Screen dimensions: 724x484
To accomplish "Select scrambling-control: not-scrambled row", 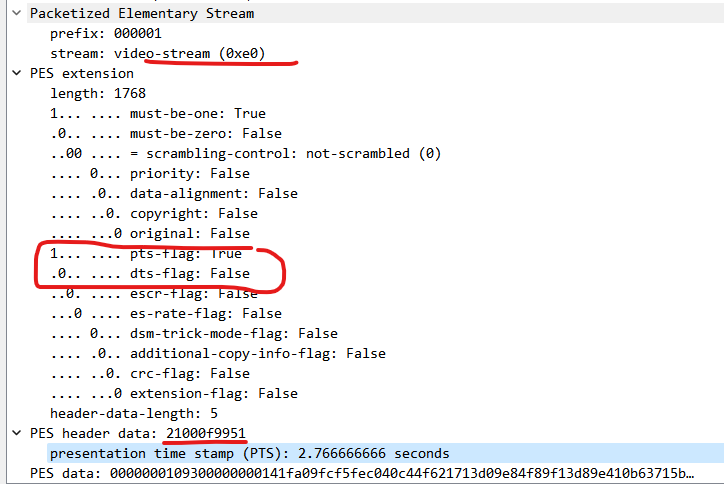I will 246,153.
